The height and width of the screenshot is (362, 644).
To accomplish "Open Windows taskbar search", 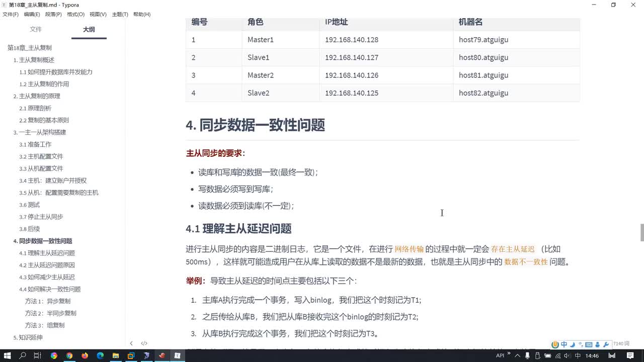I will tap(23, 355).
